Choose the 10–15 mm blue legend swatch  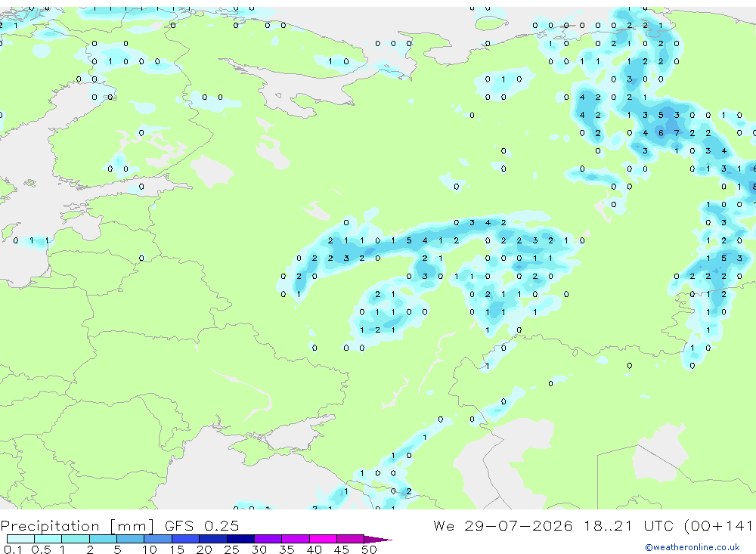(x=158, y=539)
